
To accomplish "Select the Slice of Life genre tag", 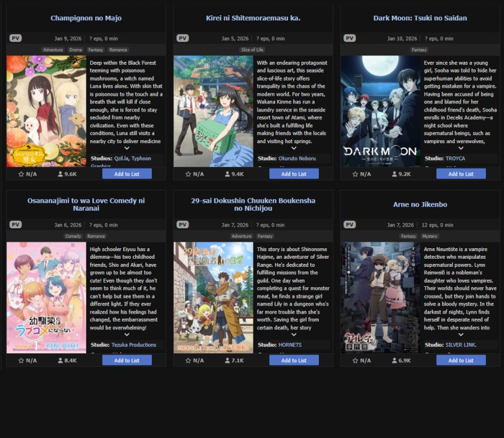I will click(252, 50).
